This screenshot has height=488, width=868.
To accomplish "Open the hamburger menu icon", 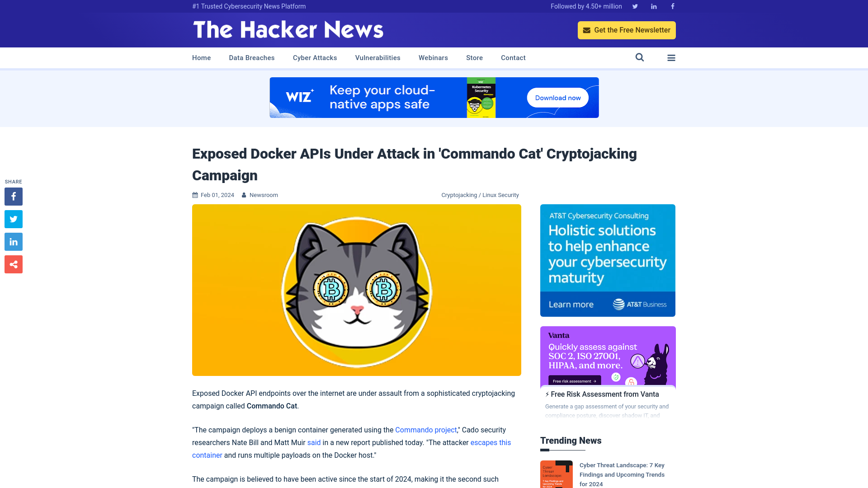I will [x=671, y=57].
